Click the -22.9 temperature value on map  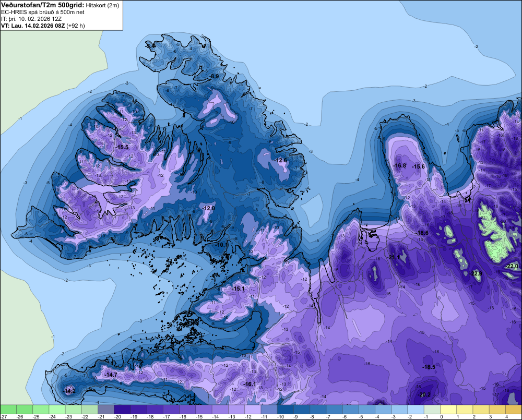click(476, 273)
